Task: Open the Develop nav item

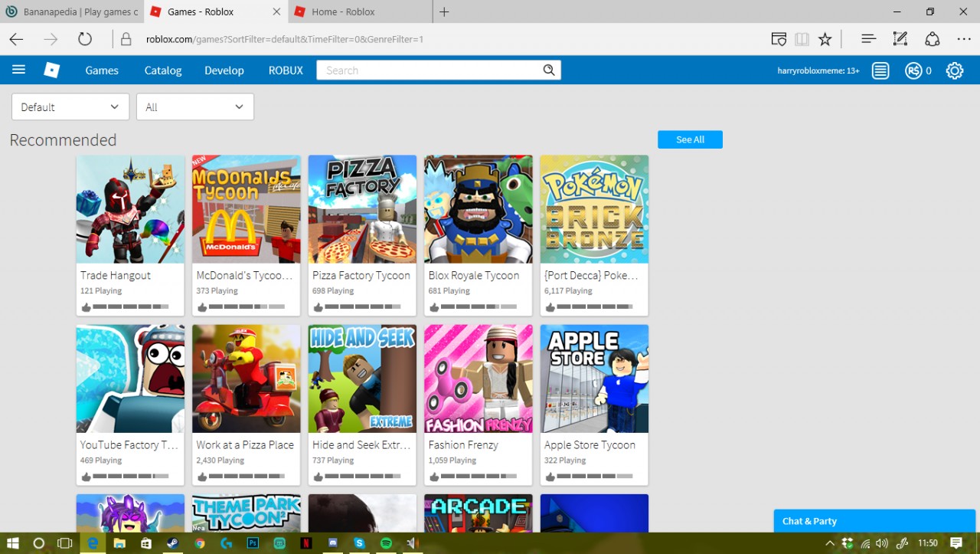Action: (x=224, y=70)
